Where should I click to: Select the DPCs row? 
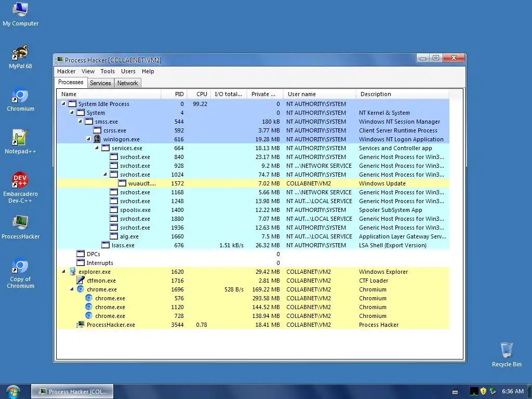253,254
